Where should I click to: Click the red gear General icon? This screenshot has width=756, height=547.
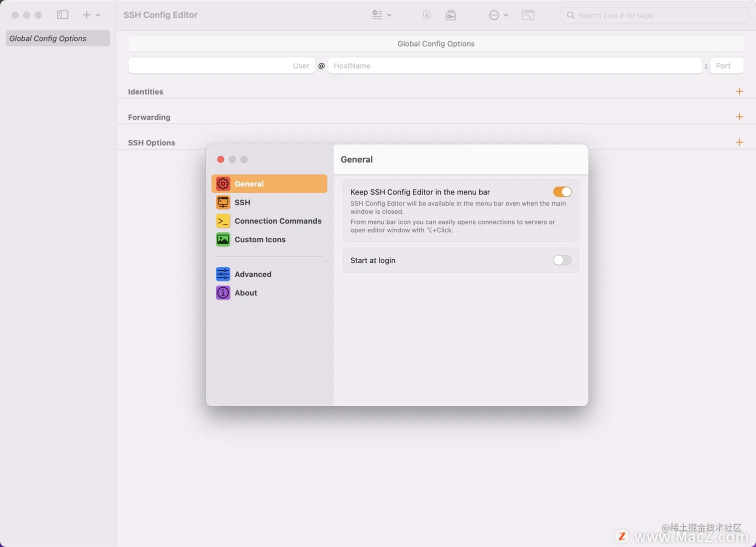tap(223, 183)
